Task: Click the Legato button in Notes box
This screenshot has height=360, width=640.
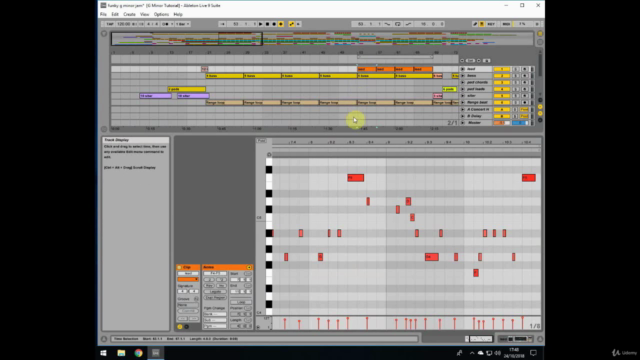Action: click(x=215, y=292)
